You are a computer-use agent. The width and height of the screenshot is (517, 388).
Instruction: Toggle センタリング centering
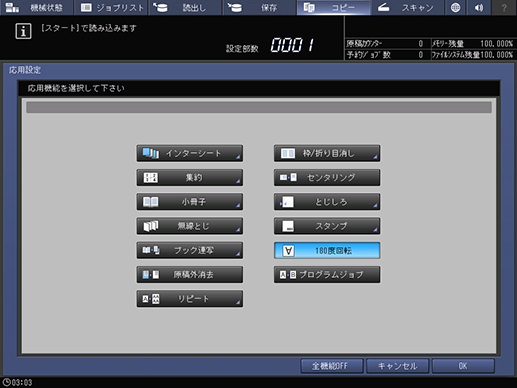click(x=327, y=177)
